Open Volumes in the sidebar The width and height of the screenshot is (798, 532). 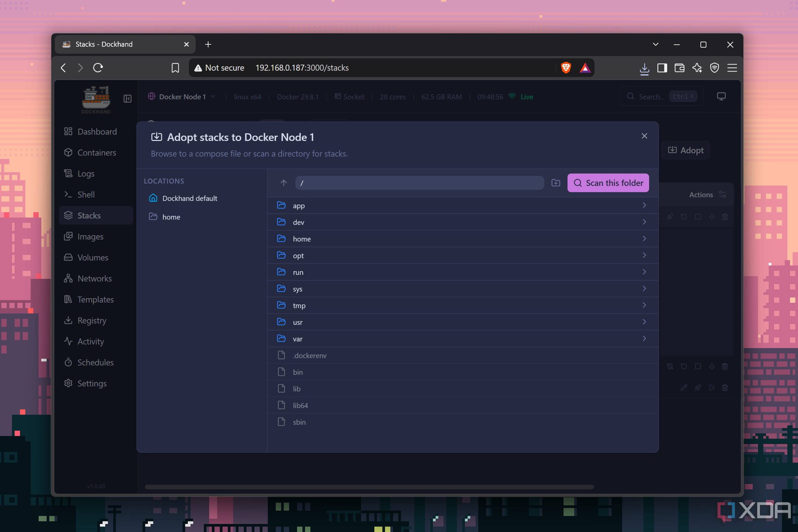[96, 257]
